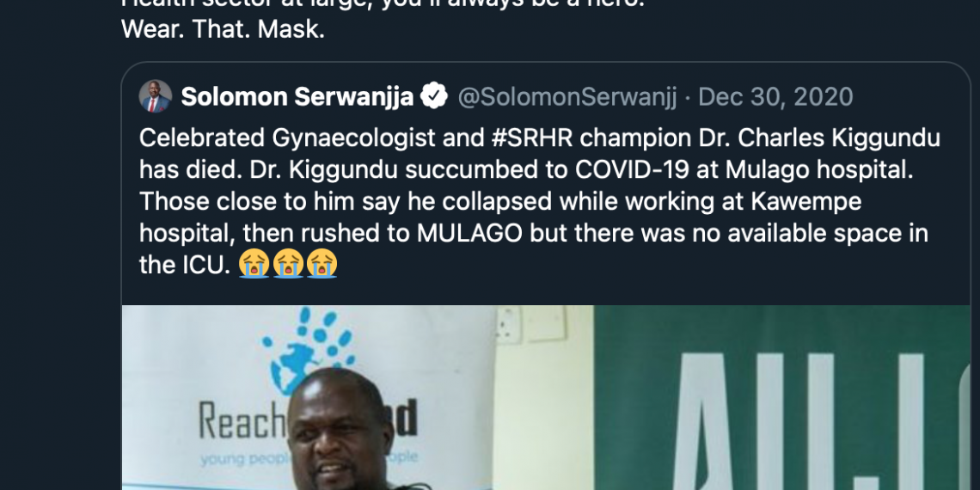Click the middle crying face emoji
The image size is (980, 490).
(287, 264)
